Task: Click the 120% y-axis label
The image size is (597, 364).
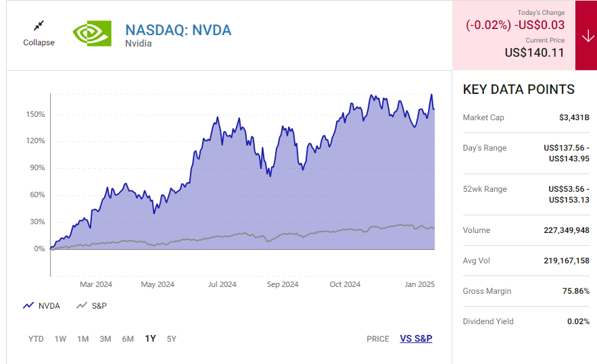Action: [35, 140]
